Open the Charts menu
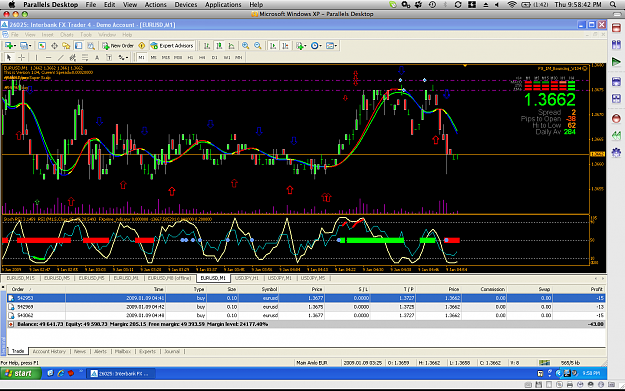 [67, 35]
